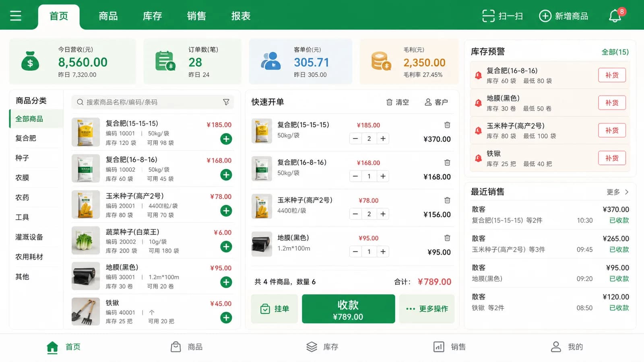The image size is (644, 362).
Task: Select the 其他 category
Action: (x=36, y=277)
